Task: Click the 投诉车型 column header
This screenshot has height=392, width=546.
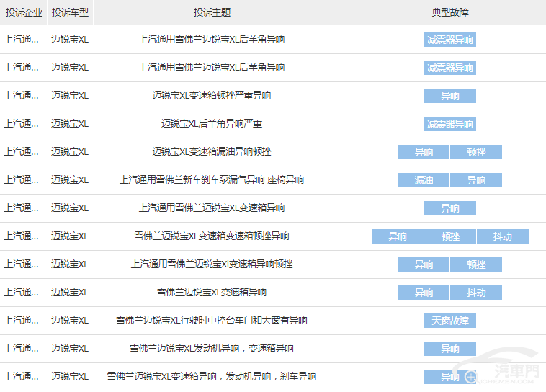Action: pos(70,12)
